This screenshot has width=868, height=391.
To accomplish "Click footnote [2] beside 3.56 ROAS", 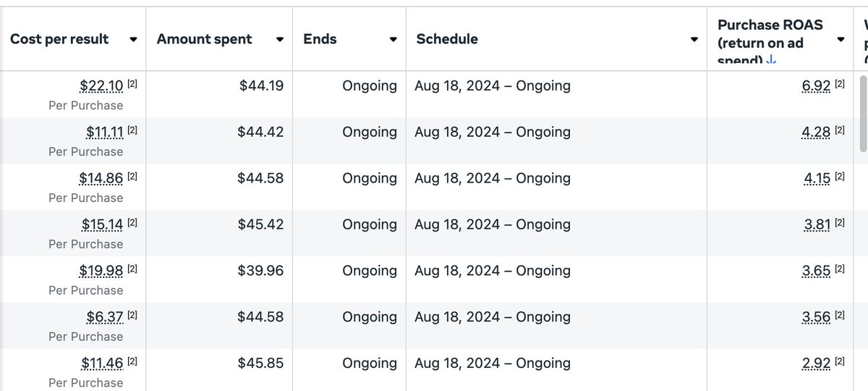I will [x=840, y=316].
